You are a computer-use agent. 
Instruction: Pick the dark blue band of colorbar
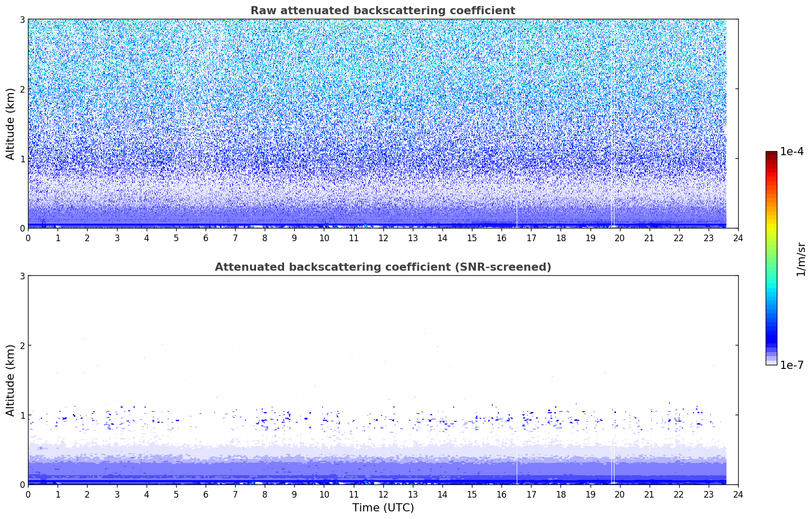tap(771, 336)
